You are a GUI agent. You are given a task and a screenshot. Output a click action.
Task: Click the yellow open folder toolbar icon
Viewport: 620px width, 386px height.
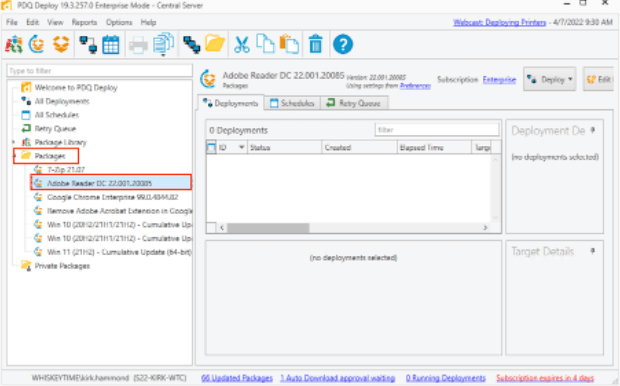coord(215,44)
